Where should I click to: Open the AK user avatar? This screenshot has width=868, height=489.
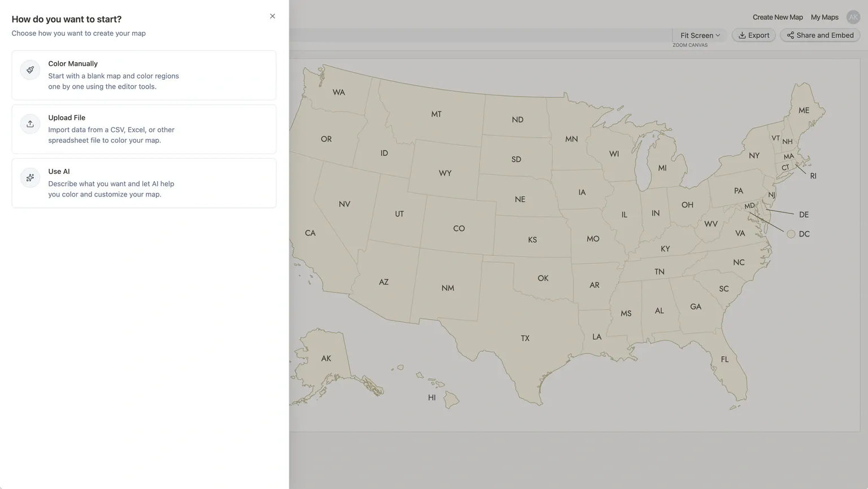tap(853, 18)
